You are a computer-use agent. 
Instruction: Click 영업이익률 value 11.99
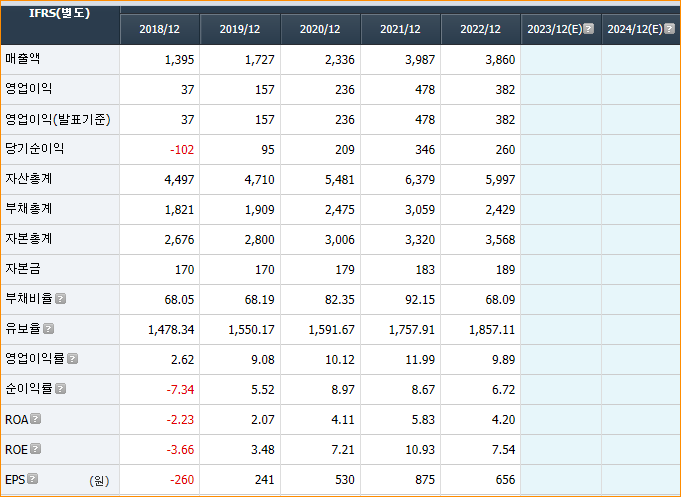pos(420,360)
